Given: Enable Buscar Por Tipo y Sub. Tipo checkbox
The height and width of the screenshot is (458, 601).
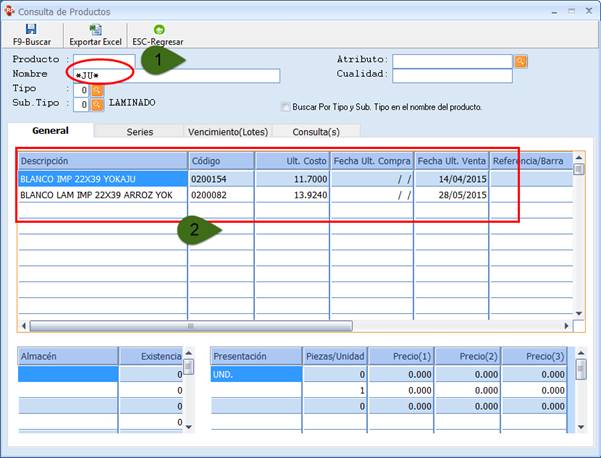Looking at the screenshot, I should [286, 107].
